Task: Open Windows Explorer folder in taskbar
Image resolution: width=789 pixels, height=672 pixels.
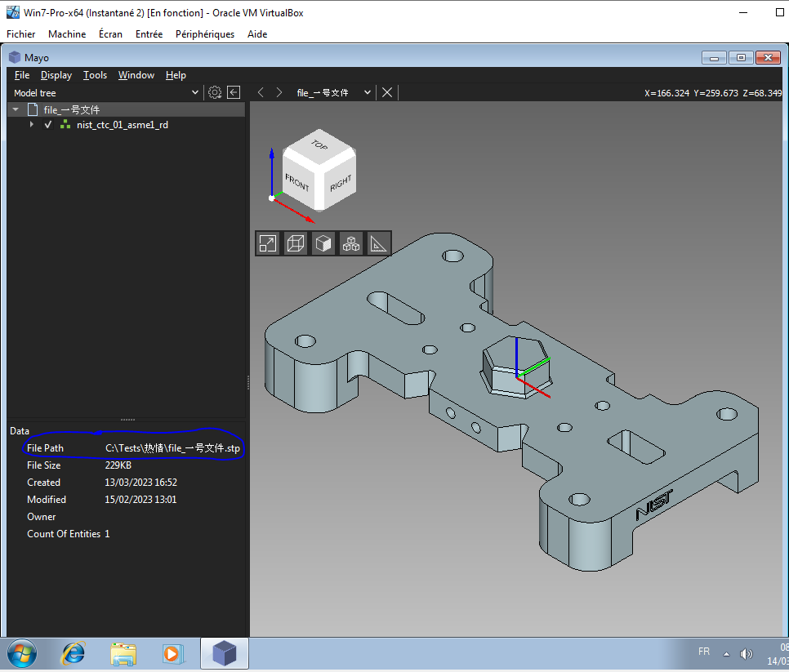Action: [123, 654]
